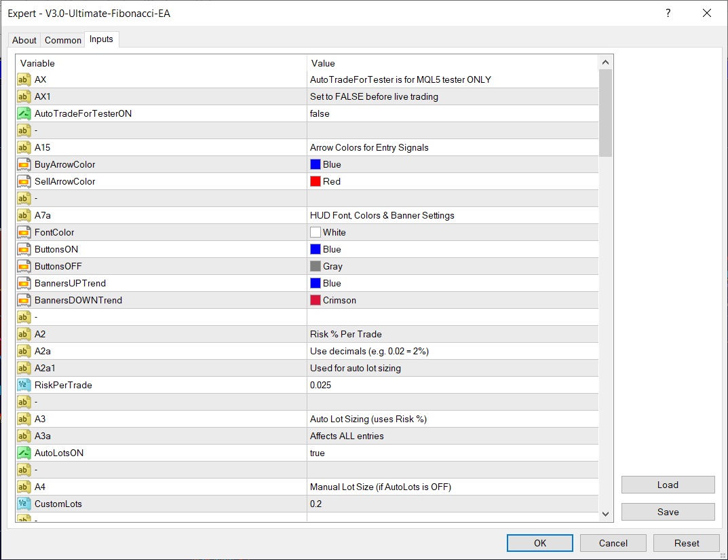Click the scrollbar down arrow

pos(606,515)
